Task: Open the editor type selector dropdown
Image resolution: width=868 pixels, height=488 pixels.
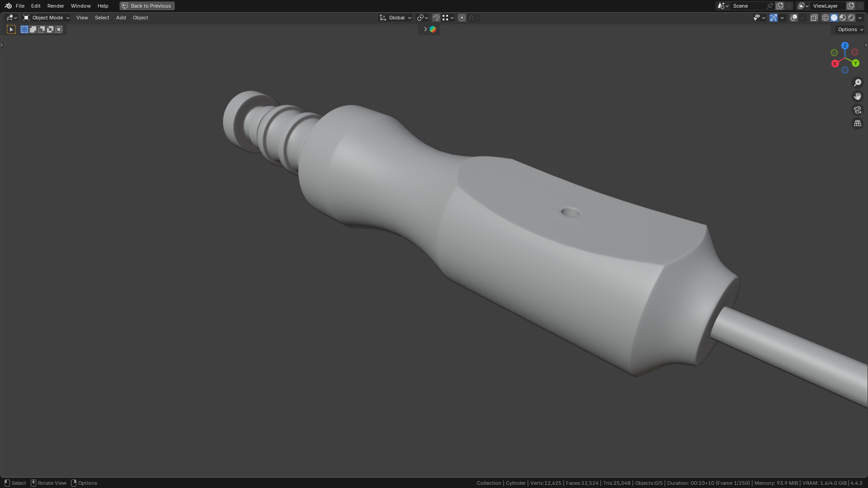Action: click(x=11, y=18)
